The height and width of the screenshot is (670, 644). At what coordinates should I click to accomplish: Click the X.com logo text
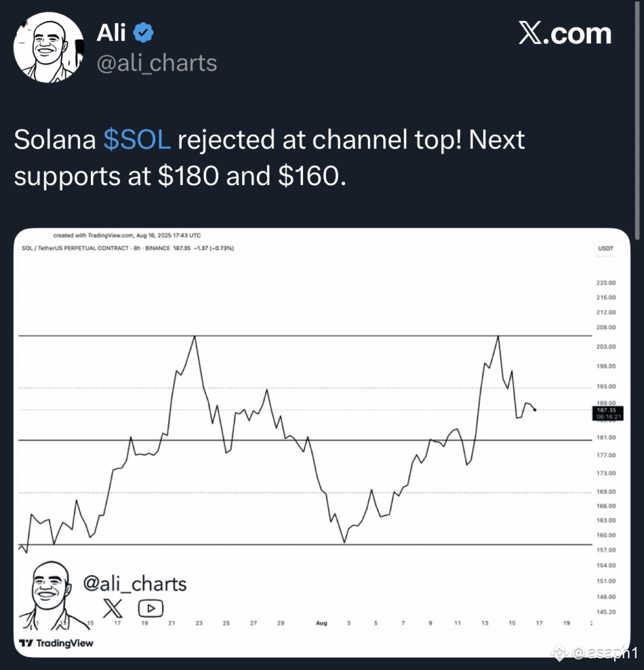pyautogui.click(x=565, y=34)
